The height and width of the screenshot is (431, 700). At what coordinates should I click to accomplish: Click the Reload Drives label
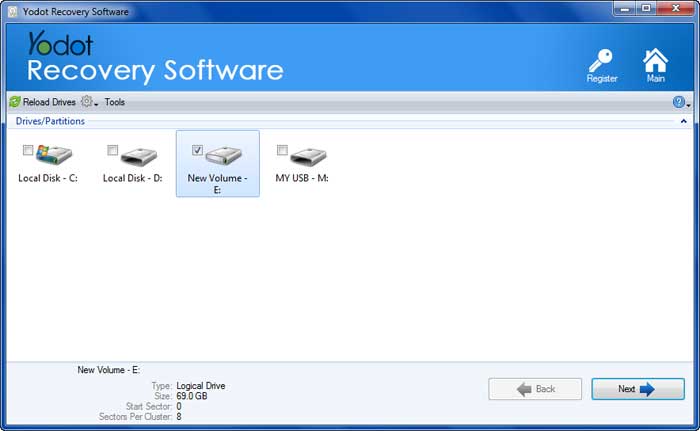[x=49, y=102]
